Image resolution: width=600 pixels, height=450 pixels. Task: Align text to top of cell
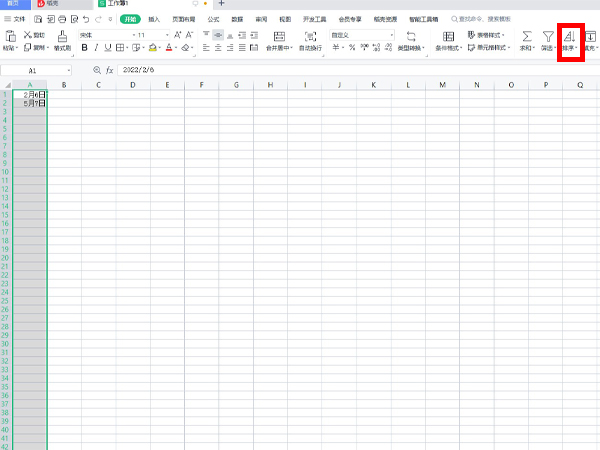pyautogui.click(x=206, y=35)
